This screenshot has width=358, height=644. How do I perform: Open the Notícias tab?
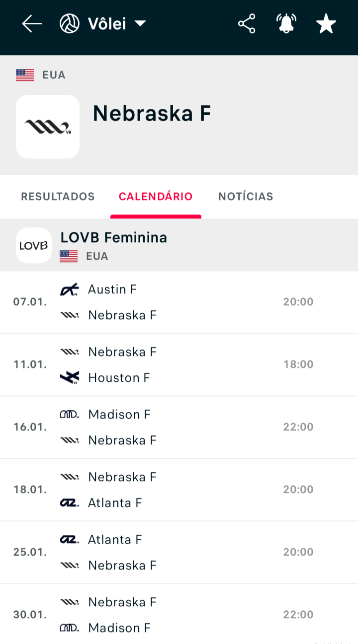(246, 197)
